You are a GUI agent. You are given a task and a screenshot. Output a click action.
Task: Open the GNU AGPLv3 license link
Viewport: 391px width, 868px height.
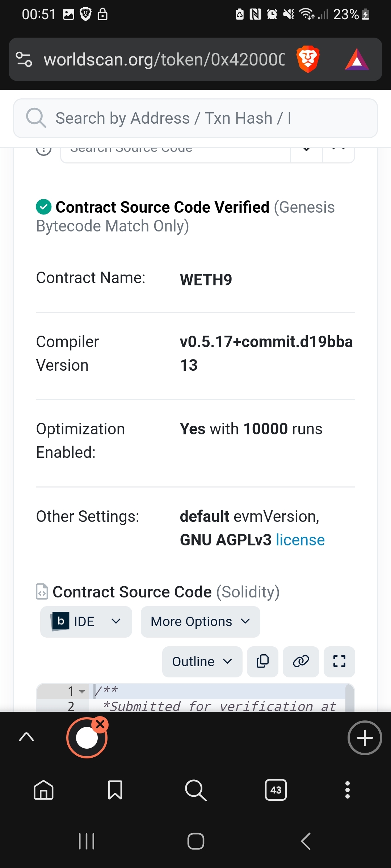coord(300,540)
